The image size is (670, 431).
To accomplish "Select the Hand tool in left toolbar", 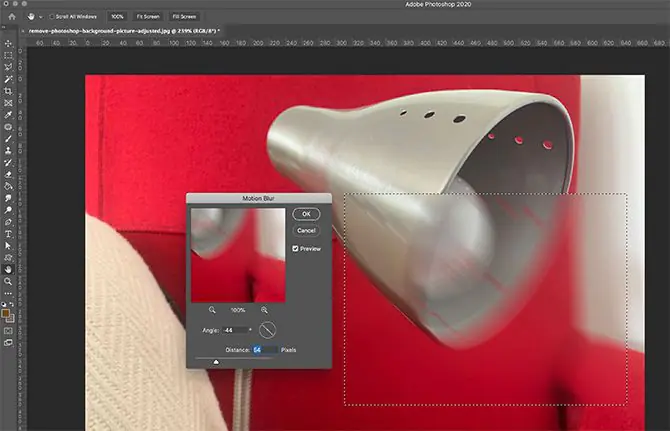I will tap(8, 269).
